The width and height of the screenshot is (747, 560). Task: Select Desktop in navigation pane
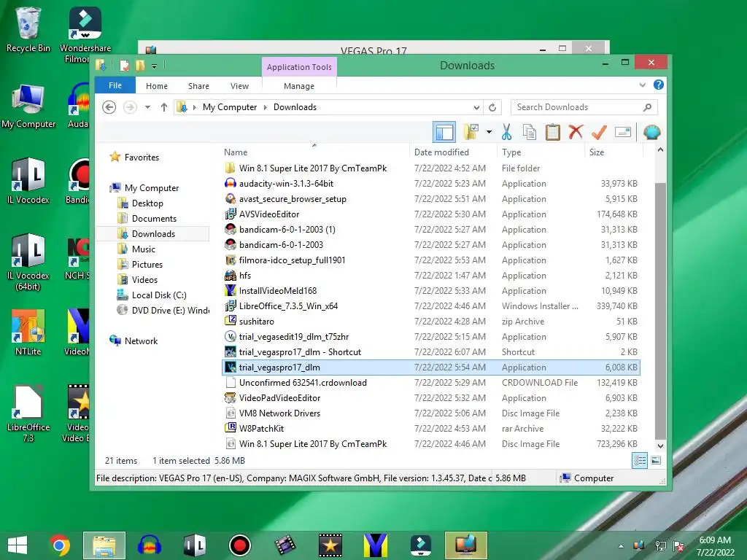click(147, 203)
